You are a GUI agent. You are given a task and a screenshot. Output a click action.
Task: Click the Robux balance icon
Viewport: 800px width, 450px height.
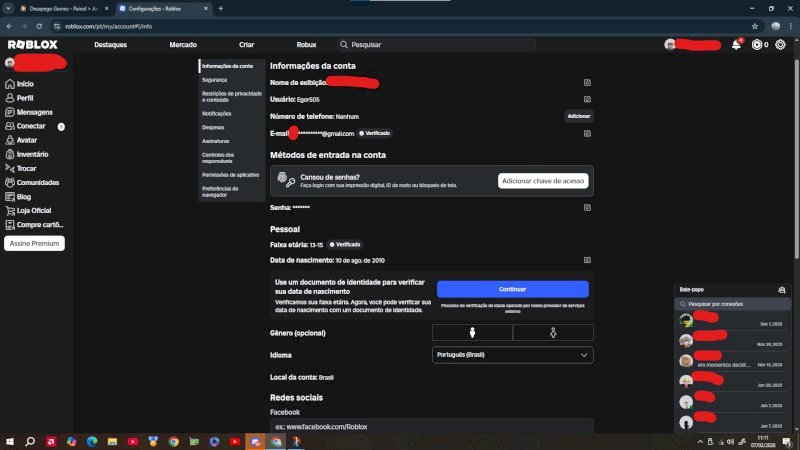coord(757,45)
